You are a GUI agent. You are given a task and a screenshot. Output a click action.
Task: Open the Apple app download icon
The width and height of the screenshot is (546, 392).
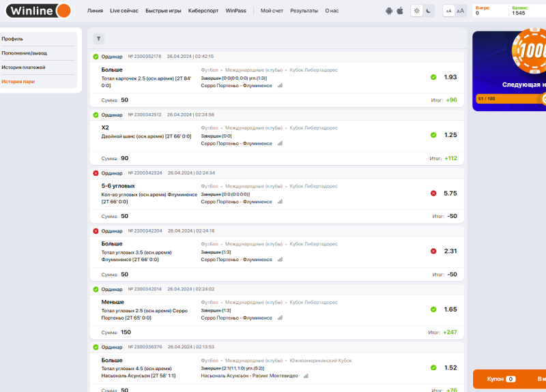pyautogui.click(x=400, y=11)
